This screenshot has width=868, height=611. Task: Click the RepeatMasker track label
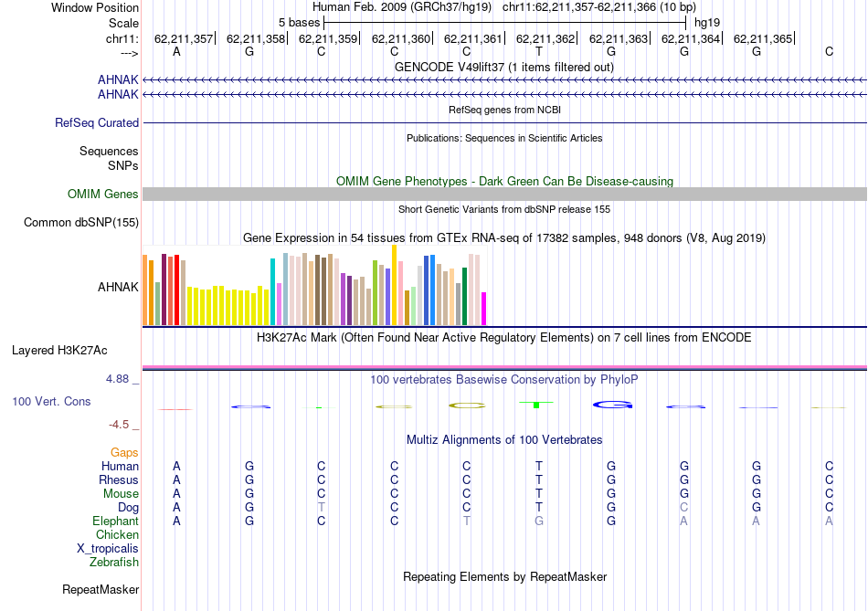pyautogui.click(x=101, y=589)
